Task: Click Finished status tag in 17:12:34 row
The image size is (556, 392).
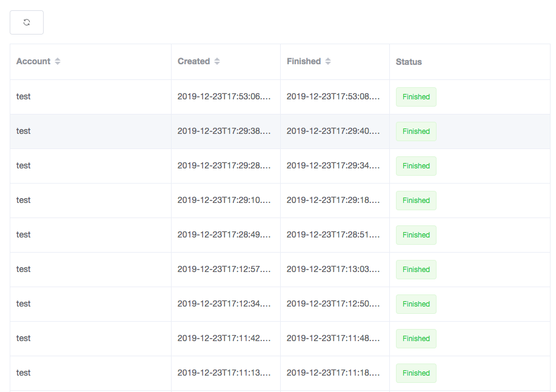Action: pyautogui.click(x=416, y=304)
